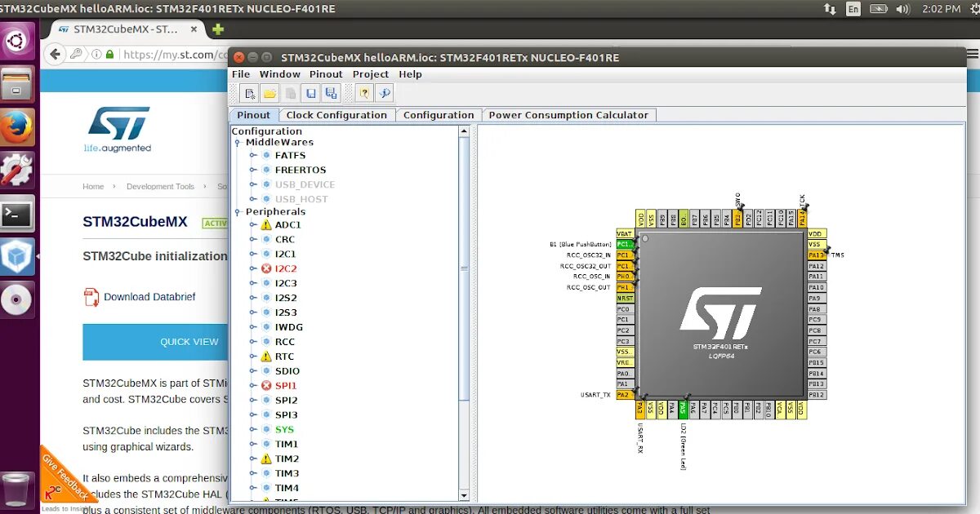Select the green PC13 Blue PushButton pin
The height and width of the screenshot is (514, 980).
[625, 244]
